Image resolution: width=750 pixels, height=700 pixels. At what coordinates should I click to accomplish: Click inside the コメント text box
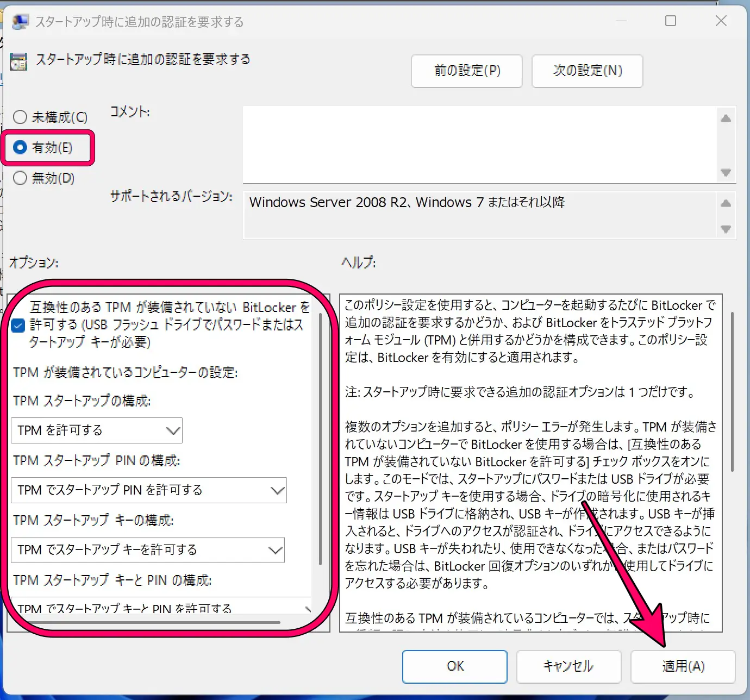pyautogui.click(x=479, y=145)
